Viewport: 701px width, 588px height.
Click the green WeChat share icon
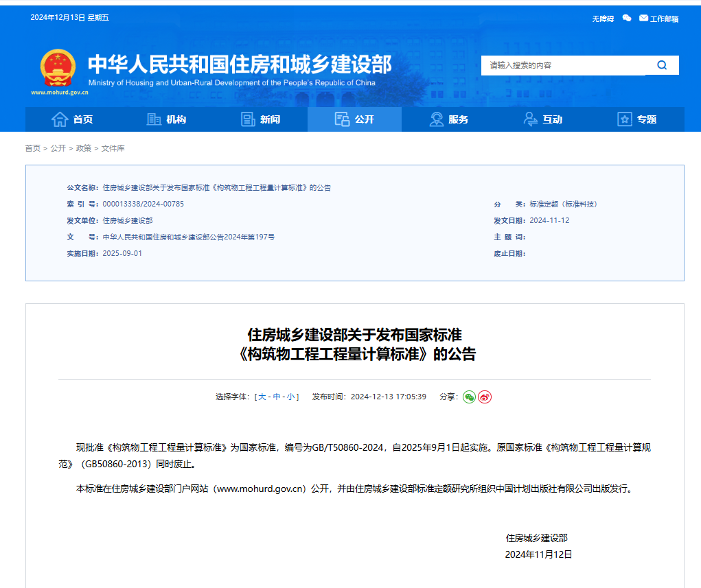click(x=469, y=397)
